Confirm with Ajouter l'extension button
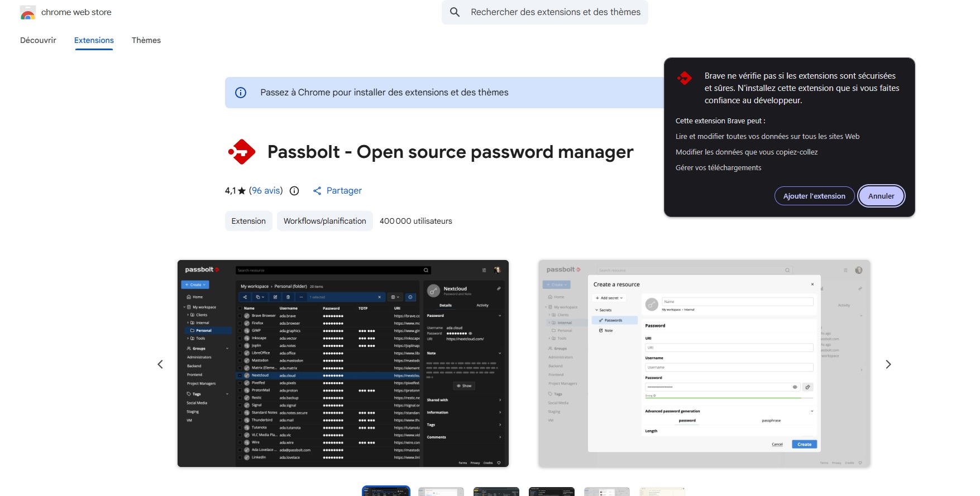 pyautogui.click(x=814, y=196)
